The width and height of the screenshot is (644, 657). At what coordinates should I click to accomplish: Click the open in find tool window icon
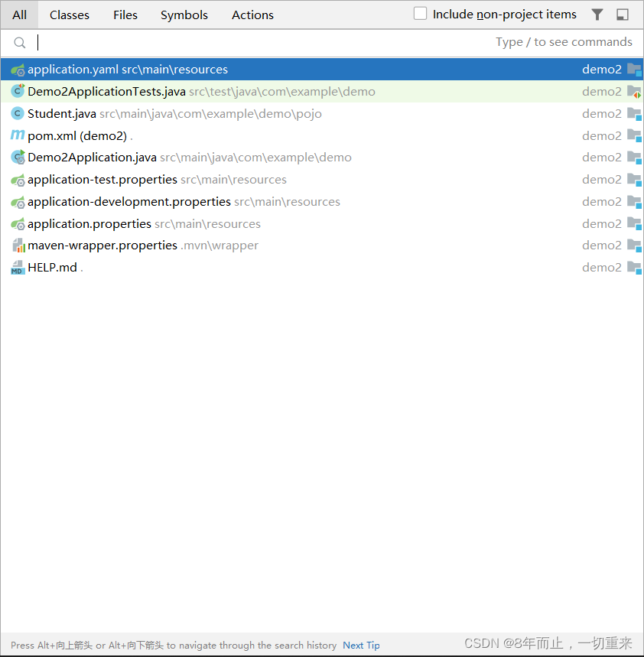point(623,15)
